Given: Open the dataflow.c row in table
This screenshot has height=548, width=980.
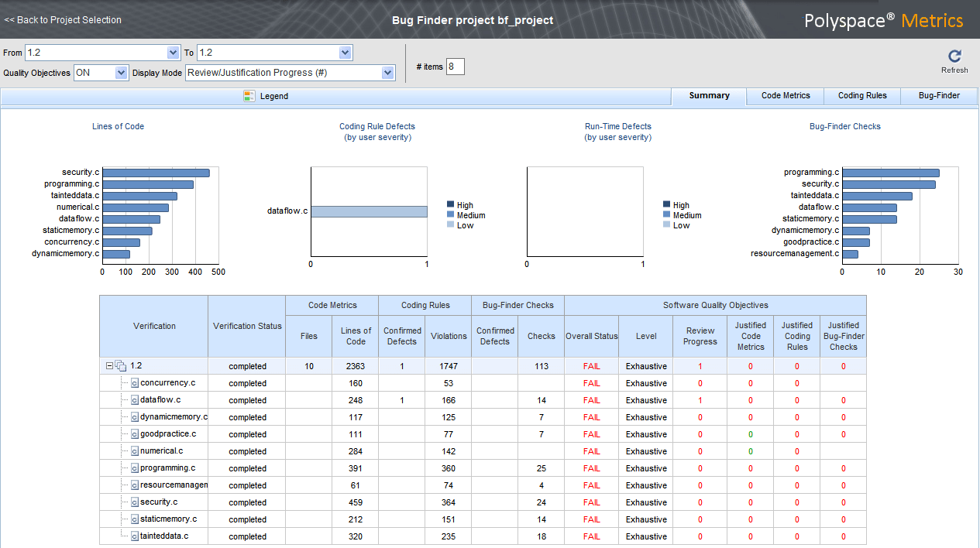Looking at the screenshot, I should pyautogui.click(x=483, y=400).
